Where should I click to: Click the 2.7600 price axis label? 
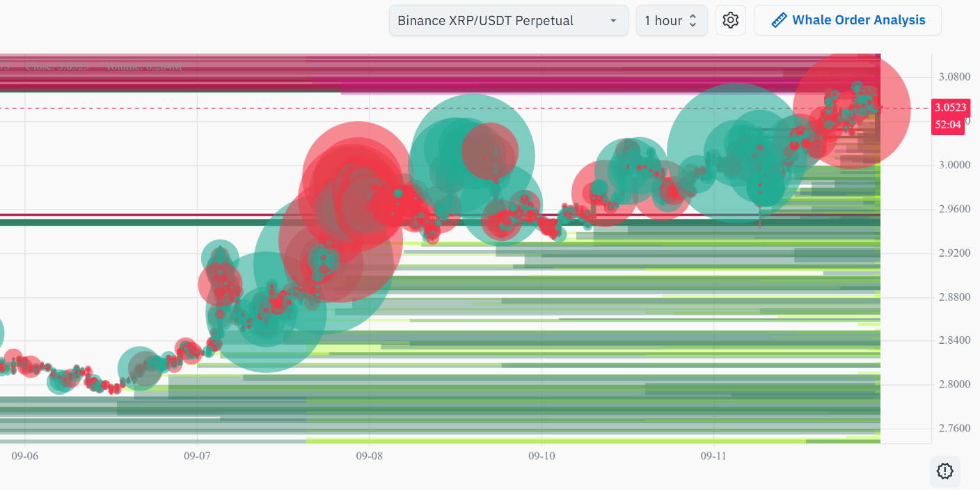pos(951,428)
